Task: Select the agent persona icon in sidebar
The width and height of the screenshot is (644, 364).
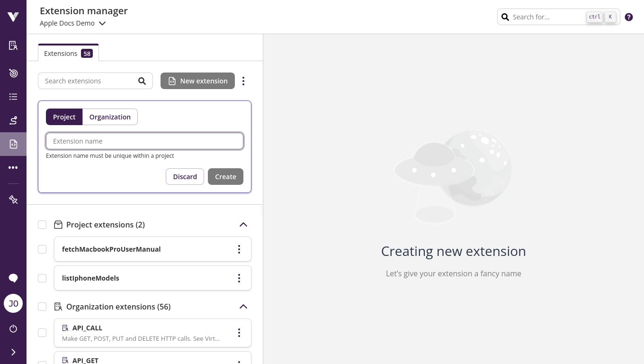Action: (x=13, y=45)
